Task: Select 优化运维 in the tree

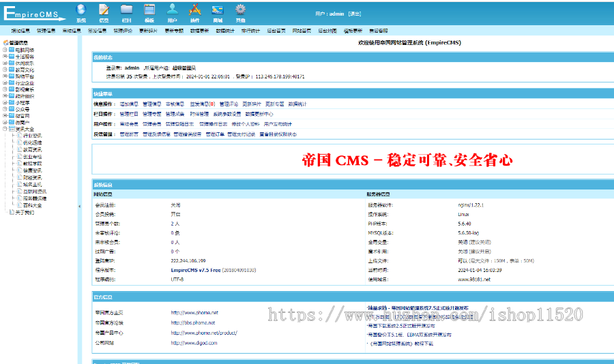Action: [x=33, y=142]
